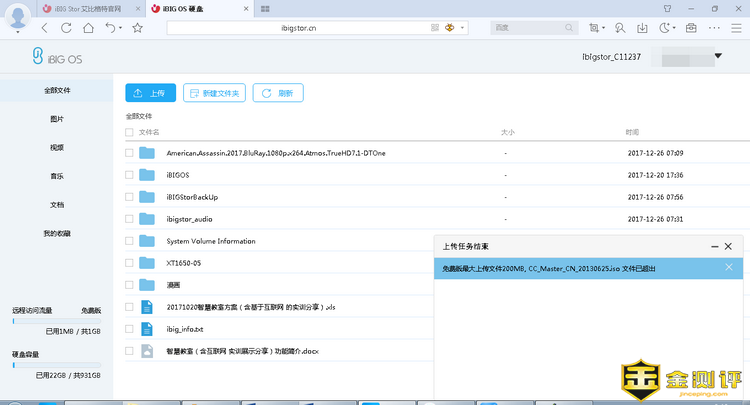
Task: Select checkbox for ibigstor_audio folder
Action: 129,219
